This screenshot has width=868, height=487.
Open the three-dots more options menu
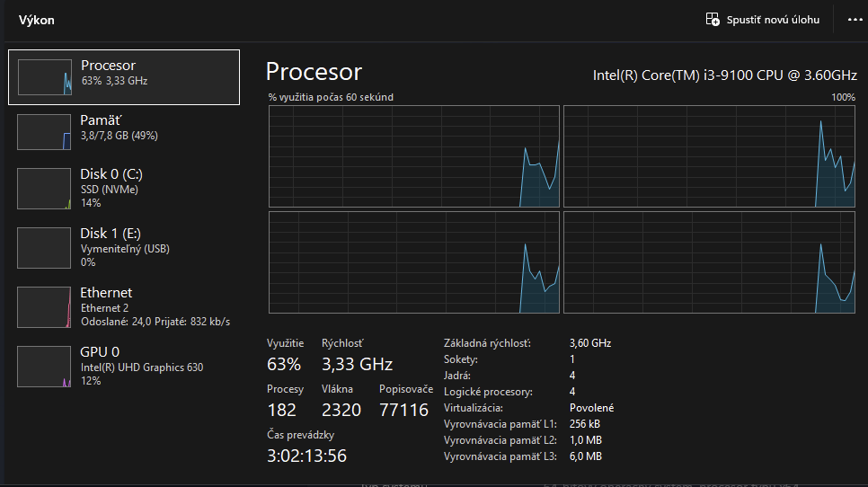(x=854, y=20)
